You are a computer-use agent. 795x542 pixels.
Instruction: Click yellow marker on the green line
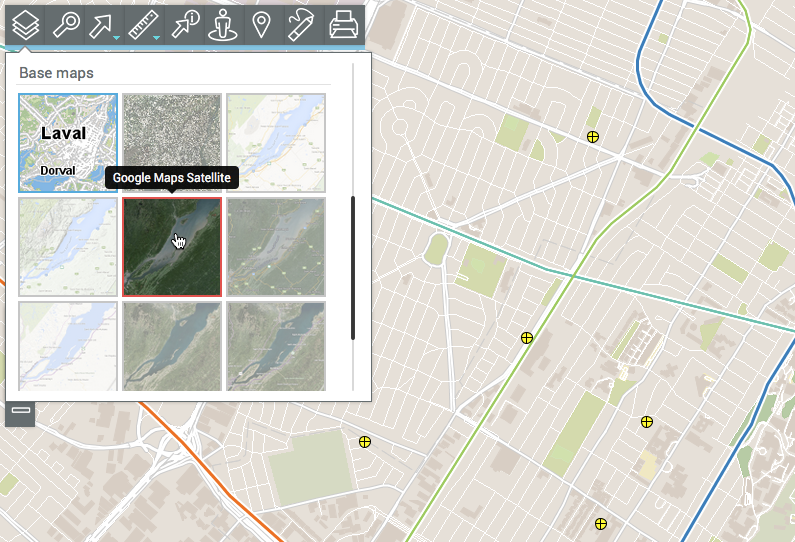(x=527, y=338)
